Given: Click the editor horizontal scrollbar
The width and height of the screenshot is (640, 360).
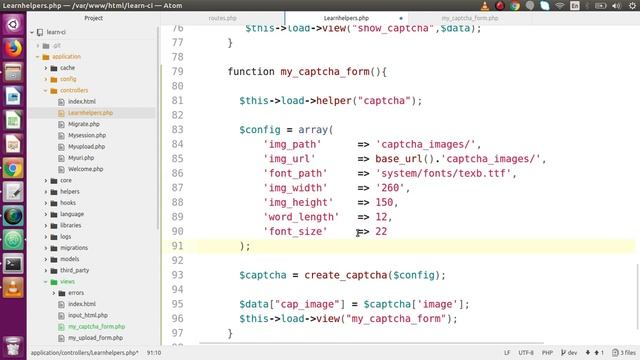Looking at the screenshot, I should [371, 344].
